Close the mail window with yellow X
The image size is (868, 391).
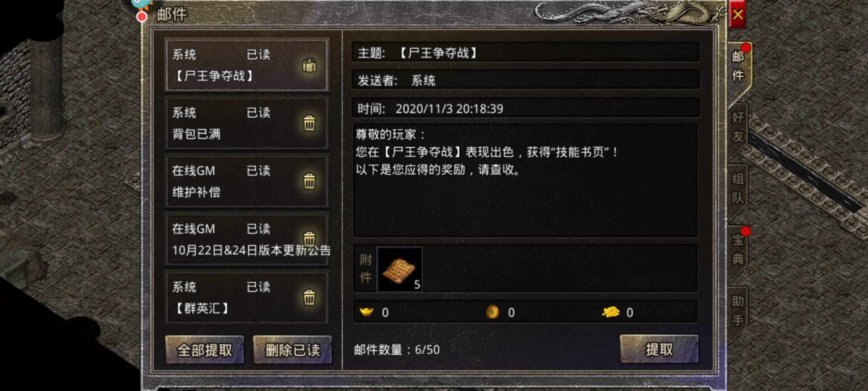tap(737, 14)
